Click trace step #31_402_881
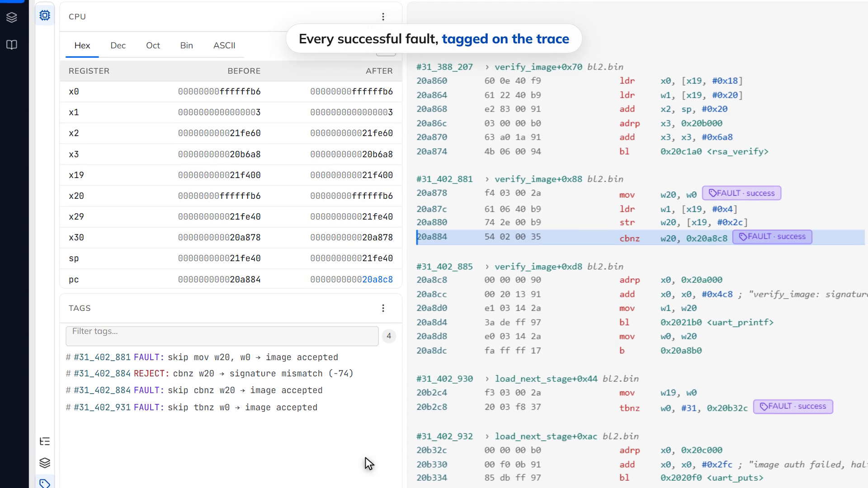Image resolution: width=868 pixels, height=488 pixels. (444, 179)
